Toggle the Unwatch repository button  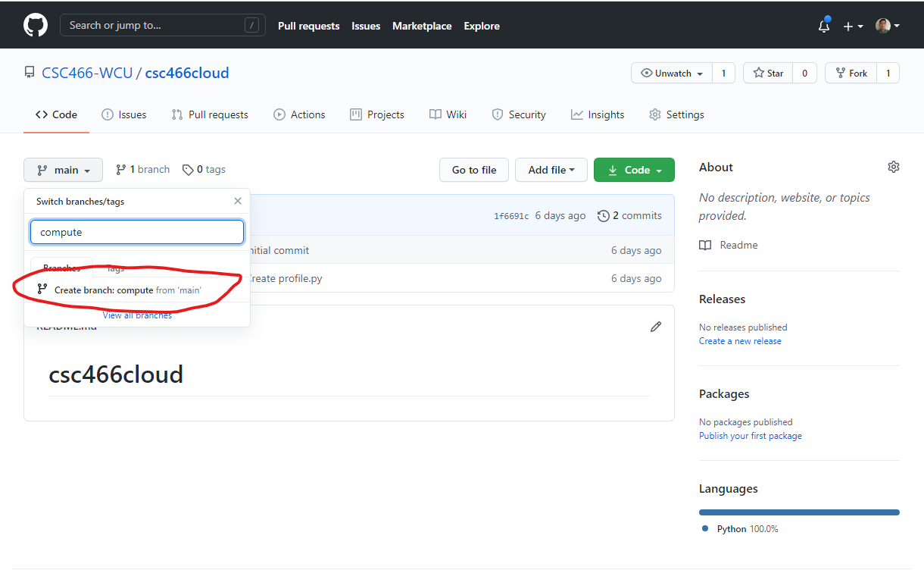(672, 73)
